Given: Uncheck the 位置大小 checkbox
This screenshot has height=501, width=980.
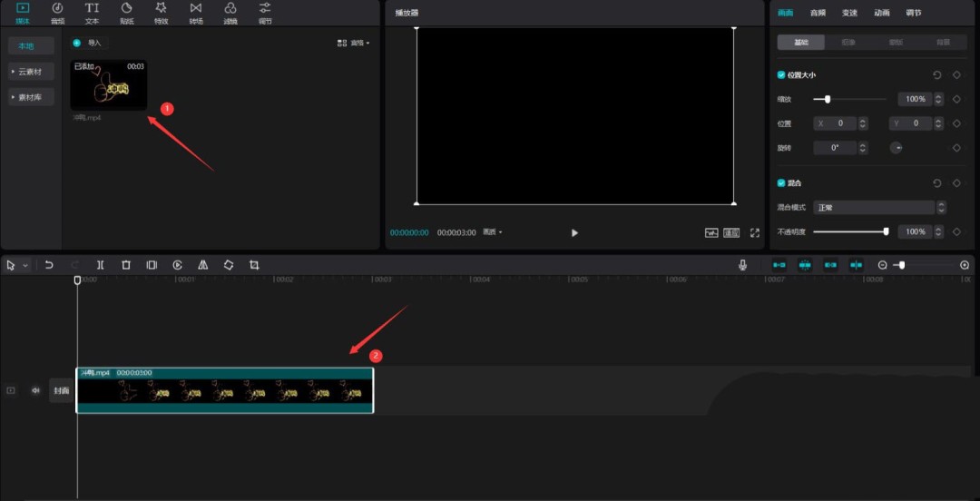Looking at the screenshot, I should coord(781,75).
